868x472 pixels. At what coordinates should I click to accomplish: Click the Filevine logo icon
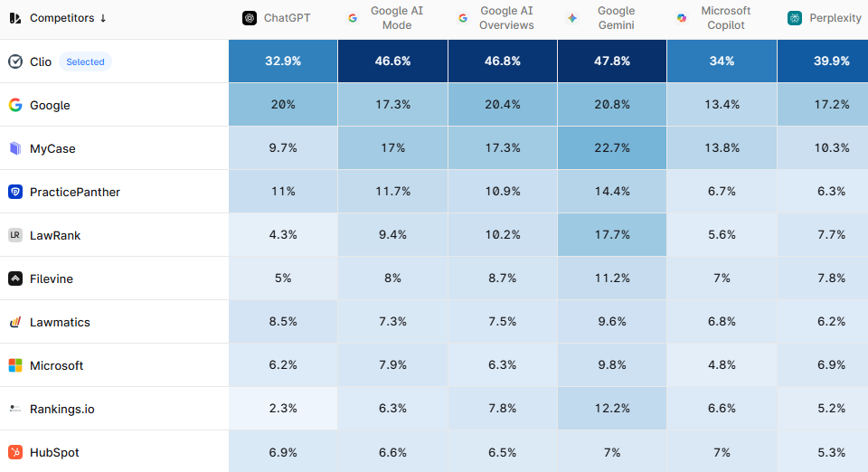[15, 278]
